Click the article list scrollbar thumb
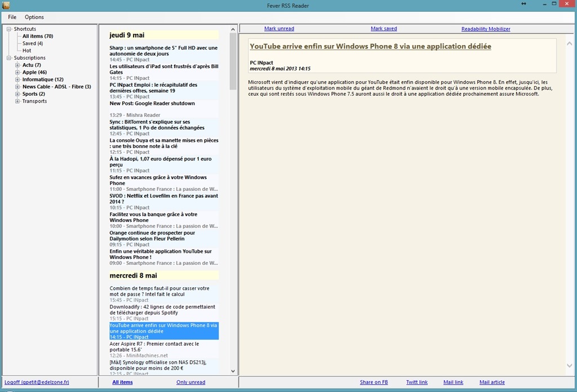This screenshot has width=577, height=392. [233, 61]
